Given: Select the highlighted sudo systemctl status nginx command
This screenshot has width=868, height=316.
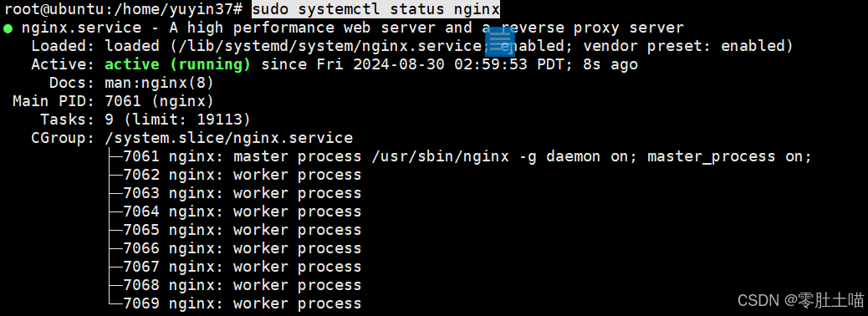Looking at the screenshot, I should (x=375, y=9).
